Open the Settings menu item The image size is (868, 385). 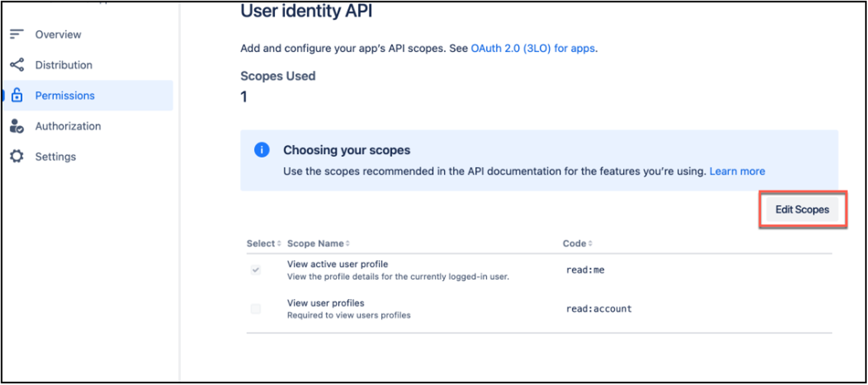[x=56, y=157]
